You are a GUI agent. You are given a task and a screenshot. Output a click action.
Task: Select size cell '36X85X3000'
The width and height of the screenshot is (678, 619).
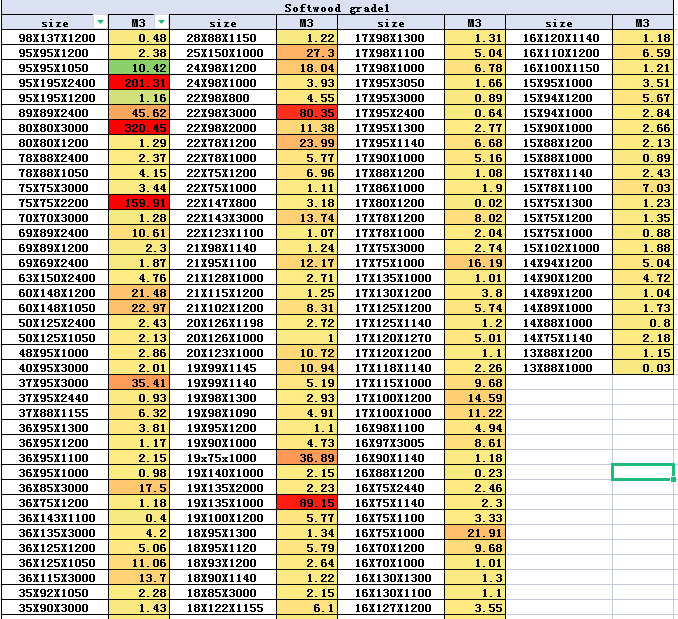click(x=55, y=488)
